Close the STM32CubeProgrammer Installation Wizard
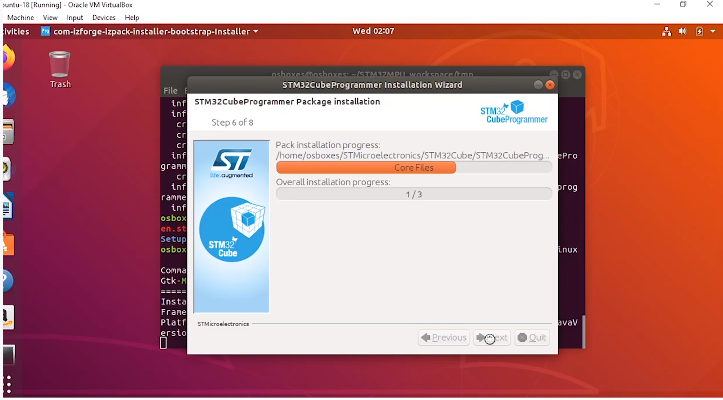The image size is (723, 400). [550, 85]
